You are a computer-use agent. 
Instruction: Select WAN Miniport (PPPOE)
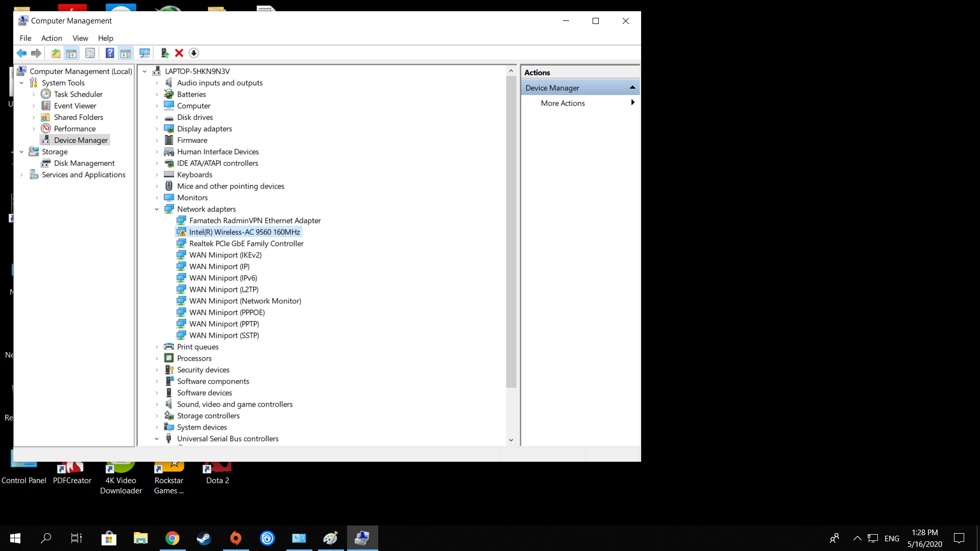tap(227, 313)
